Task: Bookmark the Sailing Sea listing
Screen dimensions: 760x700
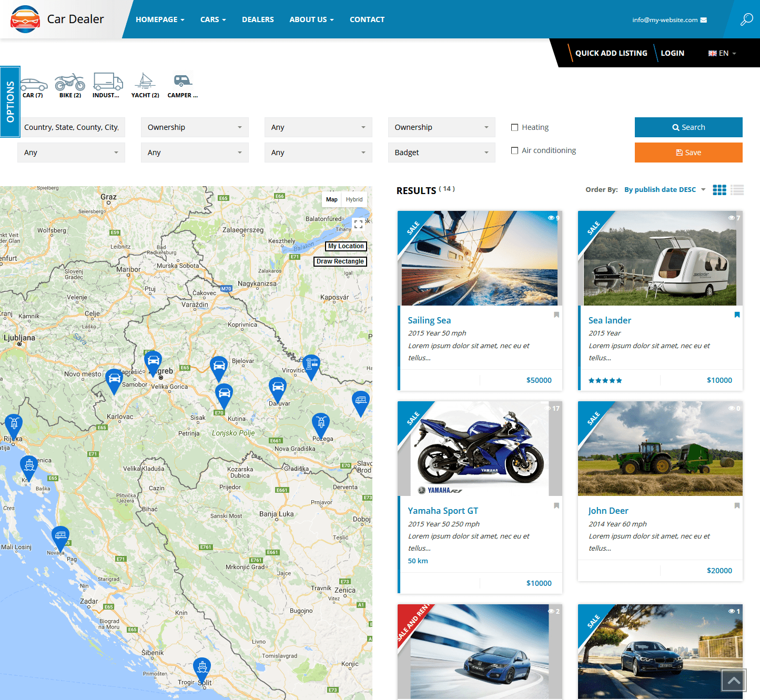Action: pyautogui.click(x=556, y=315)
